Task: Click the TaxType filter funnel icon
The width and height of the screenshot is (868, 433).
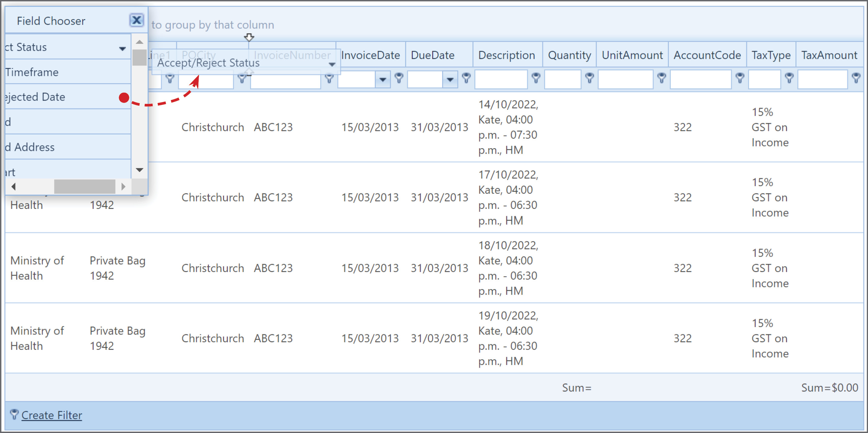Action: [789, 78]
